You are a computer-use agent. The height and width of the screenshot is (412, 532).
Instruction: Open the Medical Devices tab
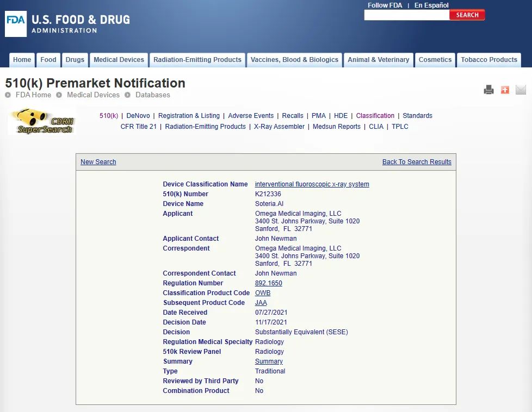coord(119,60)
